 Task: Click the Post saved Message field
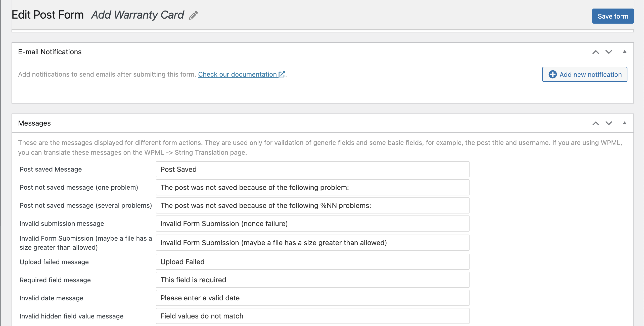[x=312, y=169]
